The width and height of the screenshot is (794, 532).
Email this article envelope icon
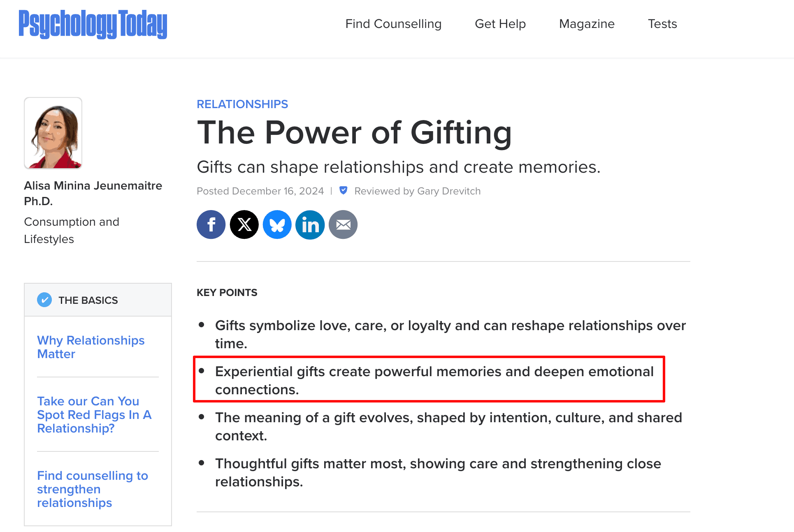343,225
